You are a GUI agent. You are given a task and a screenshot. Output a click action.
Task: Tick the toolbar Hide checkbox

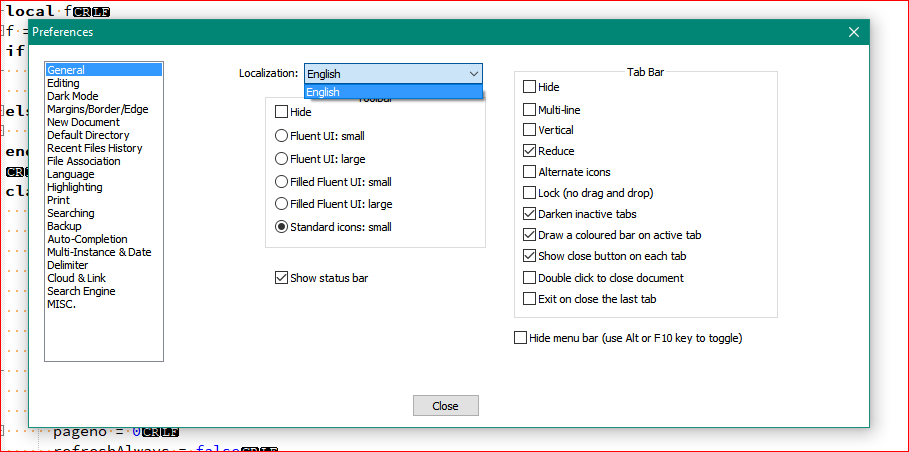[282, 112]
